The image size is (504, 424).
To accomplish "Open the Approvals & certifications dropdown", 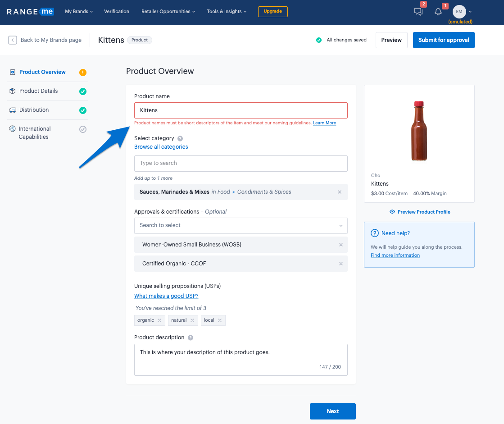I will [x=241, y=225].
